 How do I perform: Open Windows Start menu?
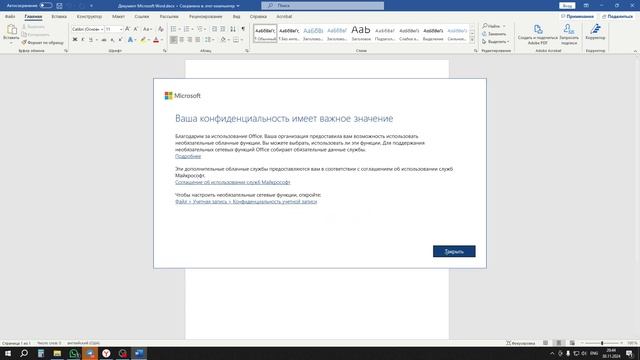pos(8,353)
